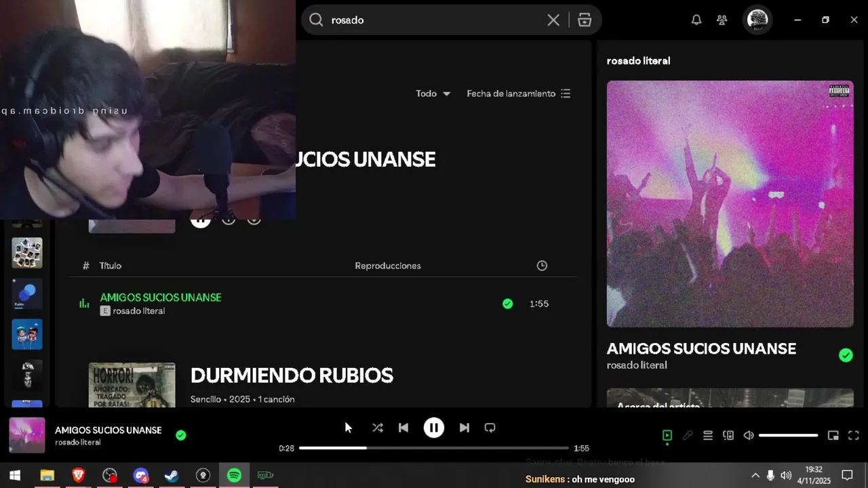The width and height of the screenshot is (868, 488).
Task: Open the Windows volume tray icon
Action: (x=786, y=476)
